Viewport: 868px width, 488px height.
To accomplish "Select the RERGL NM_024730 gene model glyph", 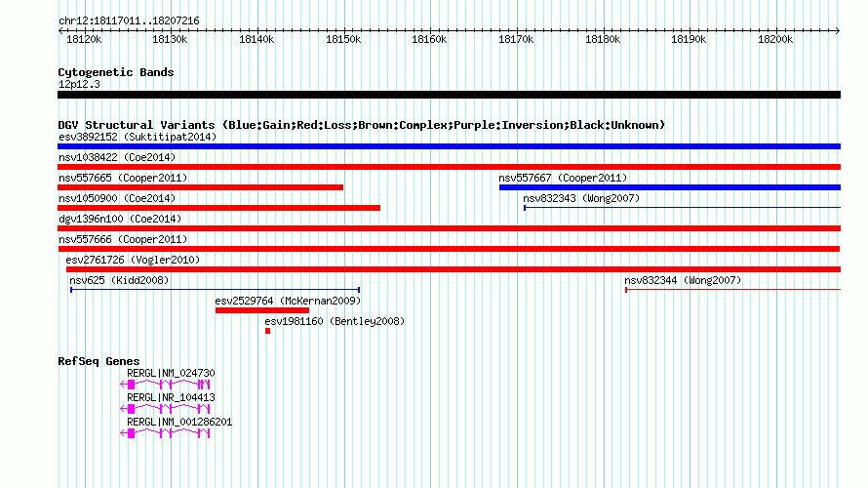I will pyautogui.click(x=165, y=385).
